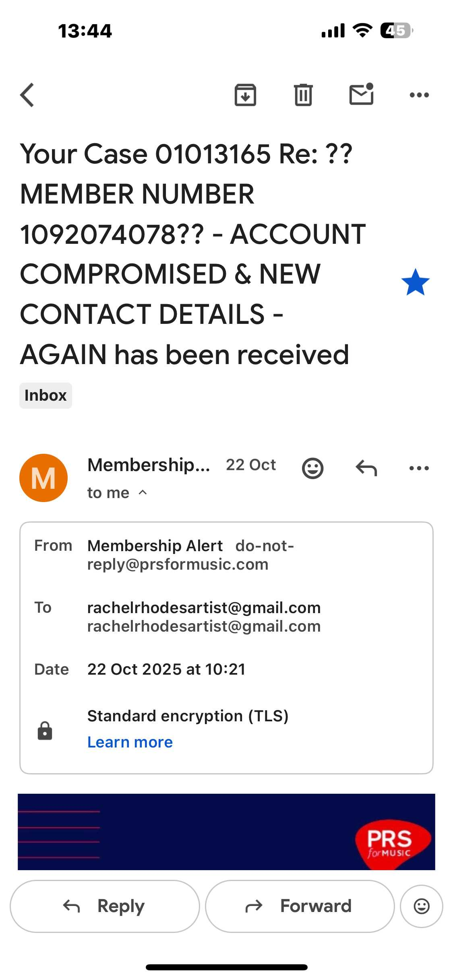Image resolution: width=453 pixels, height=980 pixels.
Task: Open sender avatar M profile
Action: (x=43, y=478)
